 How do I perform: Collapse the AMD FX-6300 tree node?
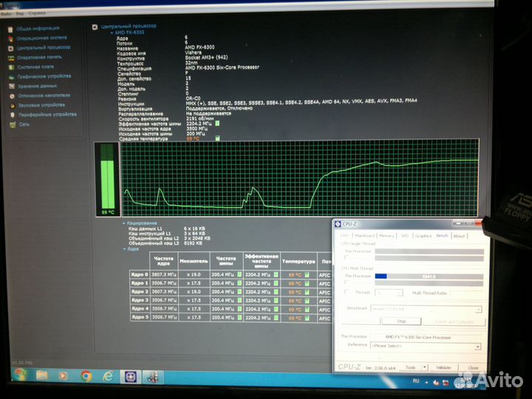tap(112, 33)
